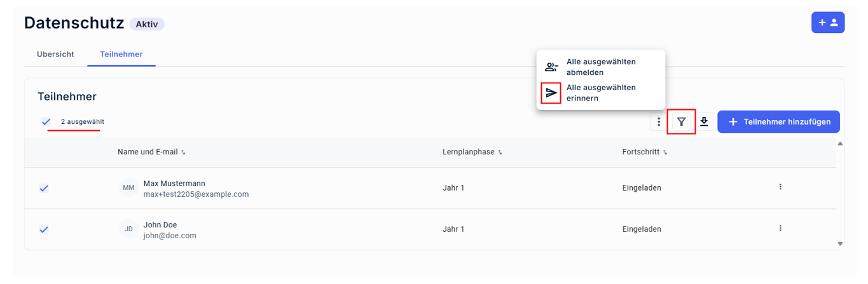Screen dimensions: 868x284
Task: Switch to the Ubersicht tab
Action: coord(55,54)
